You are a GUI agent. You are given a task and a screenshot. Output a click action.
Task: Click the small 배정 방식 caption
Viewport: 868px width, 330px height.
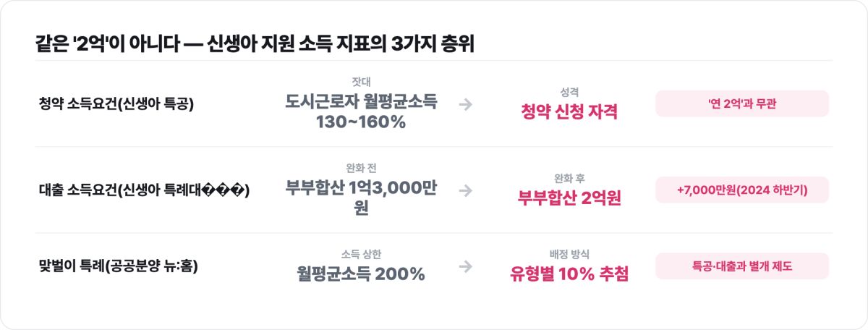pyautogui.click(x=569, y=254)
